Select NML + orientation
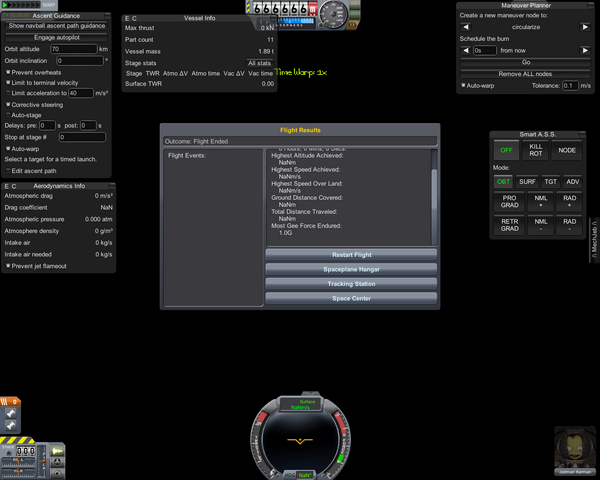Screen dimensions: 600x480 pyautogui.click(x=540, y=202)
